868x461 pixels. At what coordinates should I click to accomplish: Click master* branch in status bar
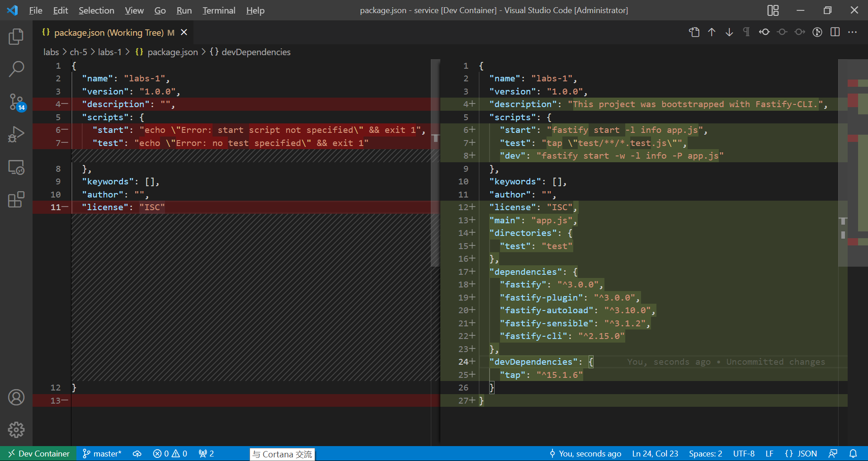[102, 454]
